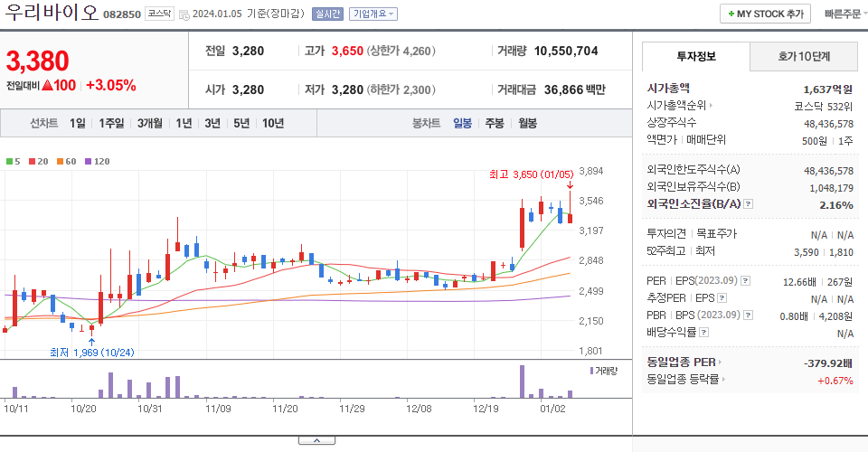Click the 코스닥 market badge
Screen dimensions: 868x452
159,14
